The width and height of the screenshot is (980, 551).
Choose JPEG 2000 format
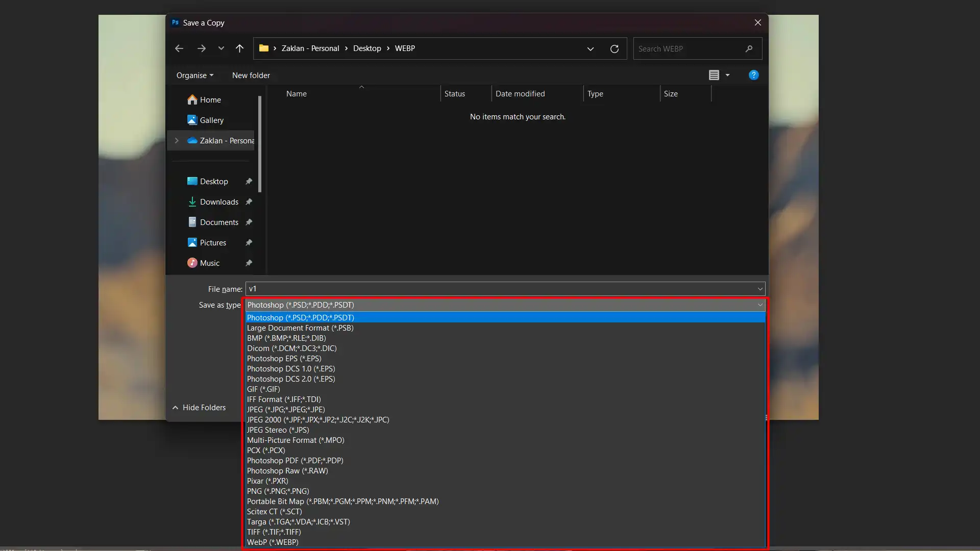click(x=505, y=420)
